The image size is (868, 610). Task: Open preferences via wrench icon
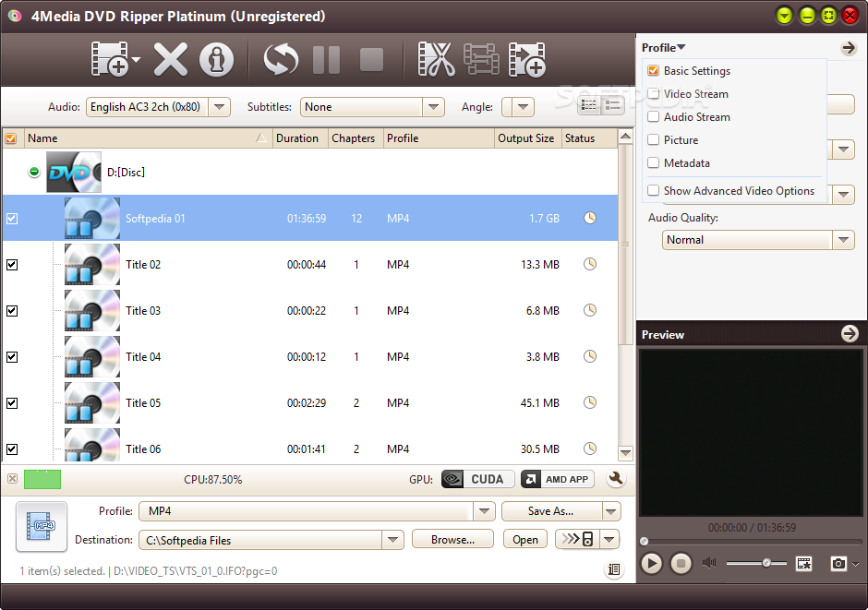point(616,479)
